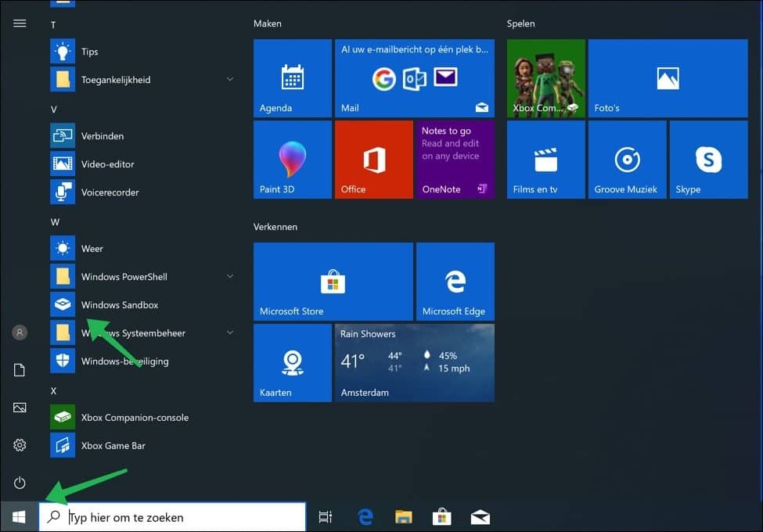
Task: Open the Mail tile
Action: 415,78
